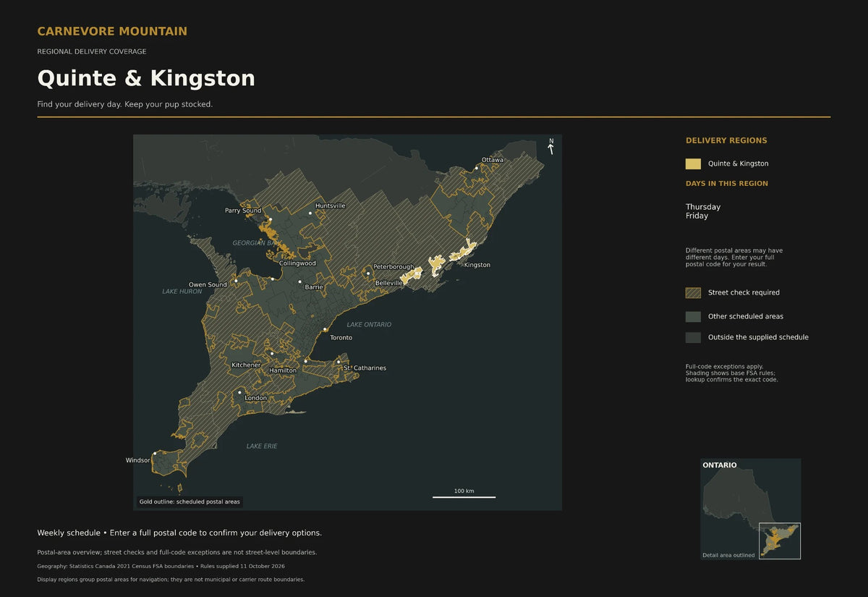The height and width of the screenshot is (597, 868).
Task: Select the Other scheduled areas legend swatch
Action: tap(693, 316)
